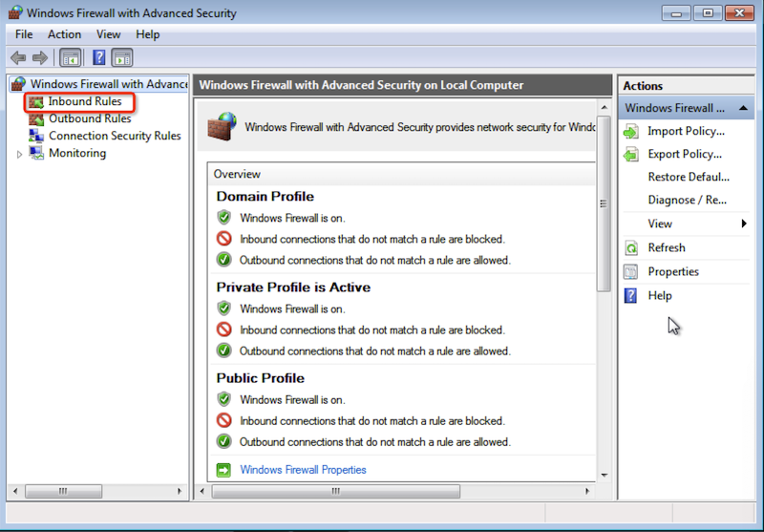Image resolution: width=764 pixels, height=532 pixels.
Task: Click the Help icon in Actions pane
Action: pyautogui.click(x=630, y=296)
